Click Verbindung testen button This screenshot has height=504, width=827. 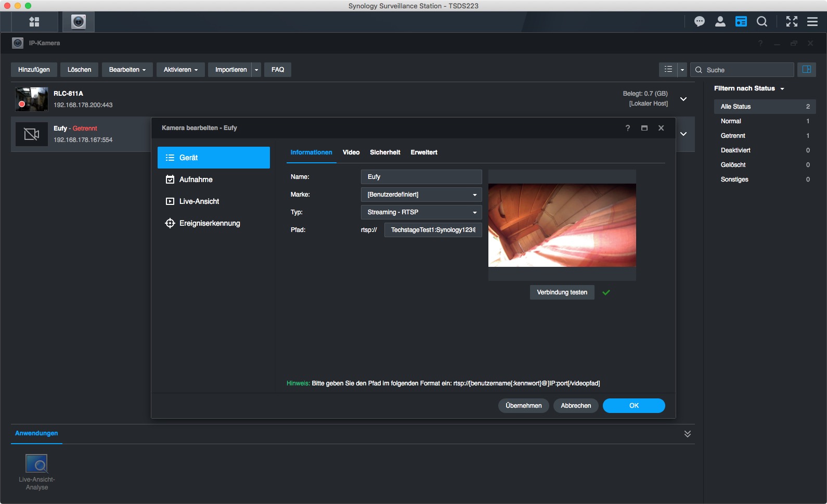(x=562, y=292)
